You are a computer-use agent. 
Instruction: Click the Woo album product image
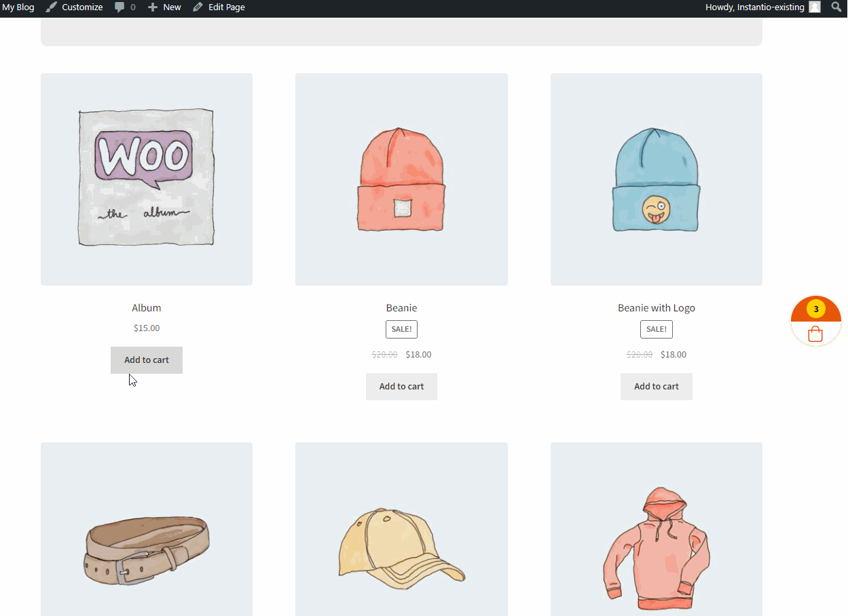click(x=147, y=179)
